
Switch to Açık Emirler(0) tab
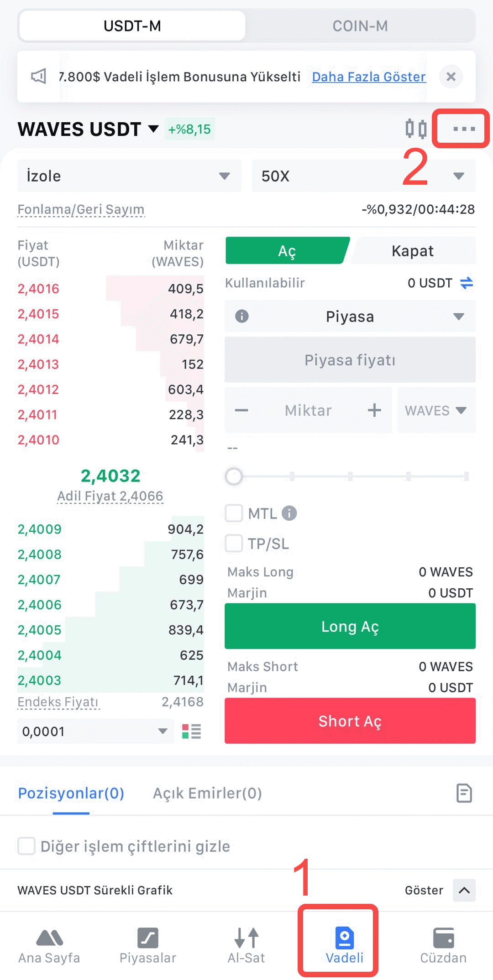point(207,793)
